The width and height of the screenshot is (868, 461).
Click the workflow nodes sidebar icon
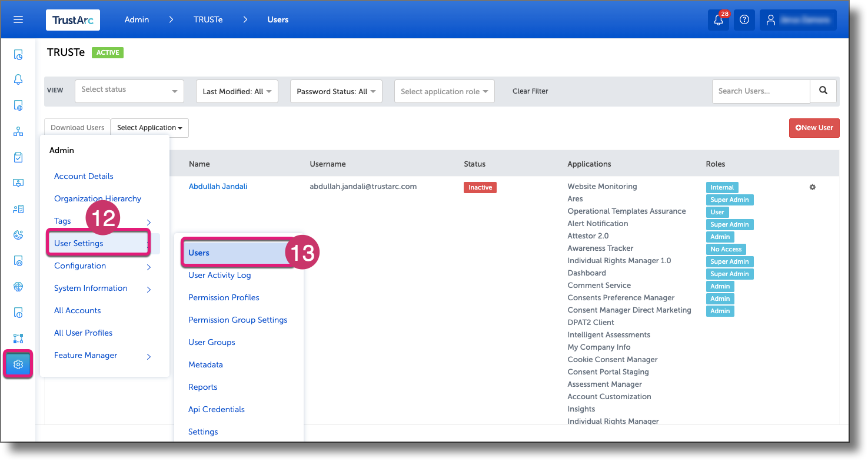(x=18, y=339)
